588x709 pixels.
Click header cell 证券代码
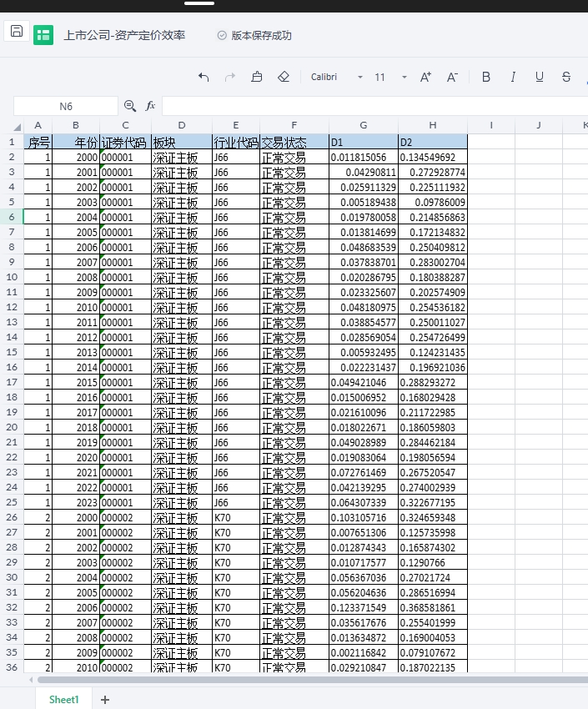click(125, 142)
